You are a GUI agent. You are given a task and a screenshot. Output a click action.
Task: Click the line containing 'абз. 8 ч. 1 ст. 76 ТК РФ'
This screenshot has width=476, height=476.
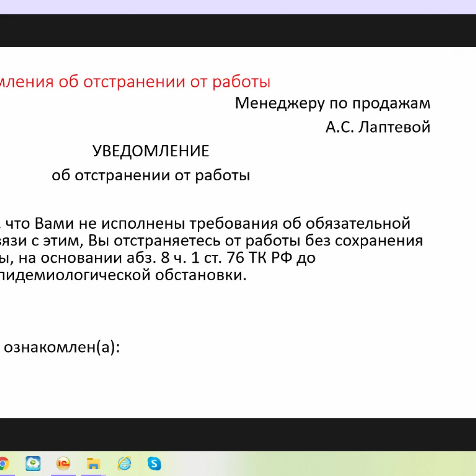158,258
